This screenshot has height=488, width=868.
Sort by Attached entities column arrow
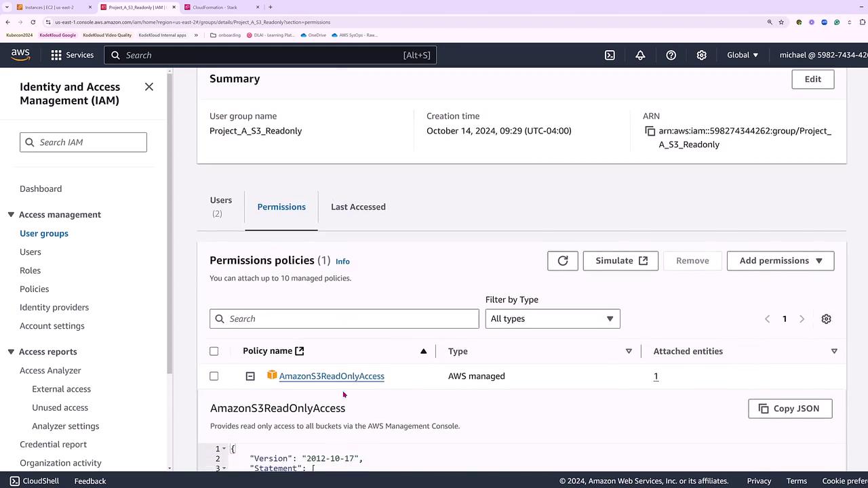[834, 351]
